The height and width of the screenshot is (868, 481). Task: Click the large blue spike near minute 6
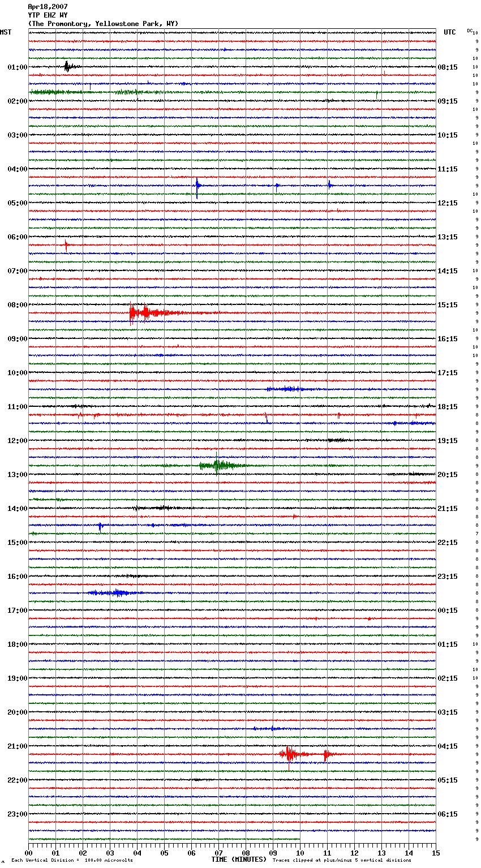197,187
